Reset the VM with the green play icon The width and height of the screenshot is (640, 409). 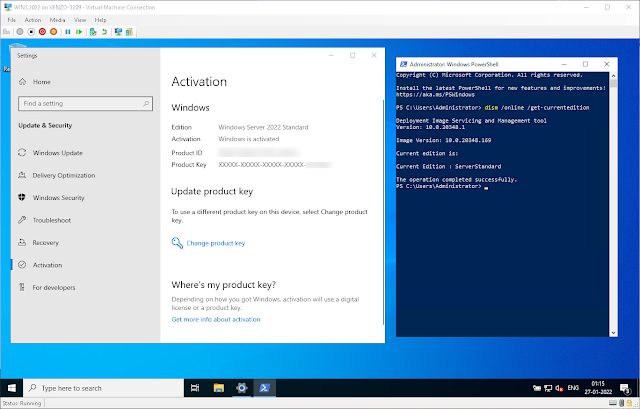point(79,31)
